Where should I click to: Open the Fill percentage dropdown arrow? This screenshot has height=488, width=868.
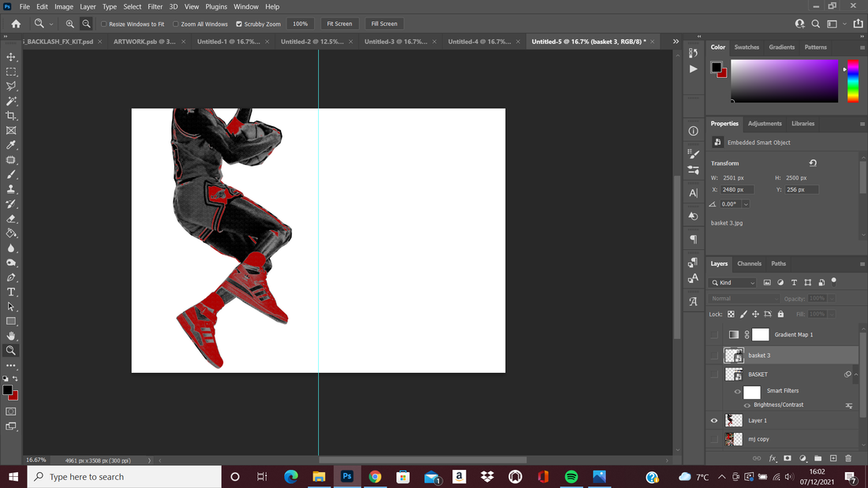pos(832,315)
